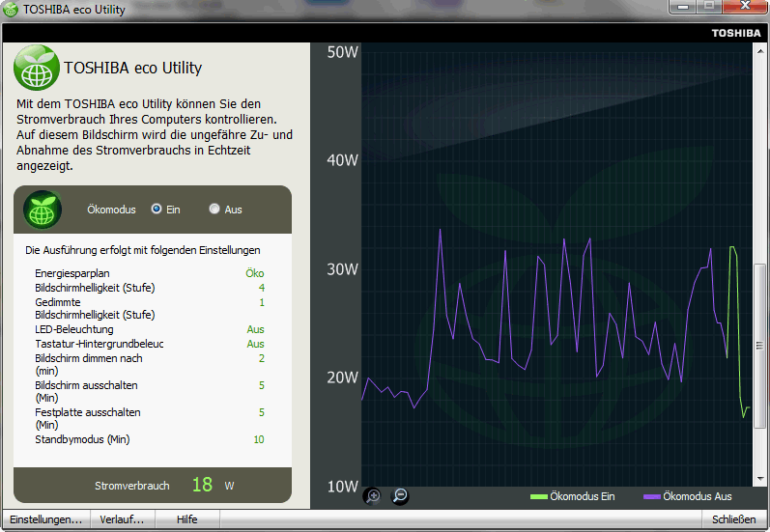Viewport: 770px width, 532px height.
Task: Click the green Ökomodus Ein legend swatch
Action: [x=539, y=496]
